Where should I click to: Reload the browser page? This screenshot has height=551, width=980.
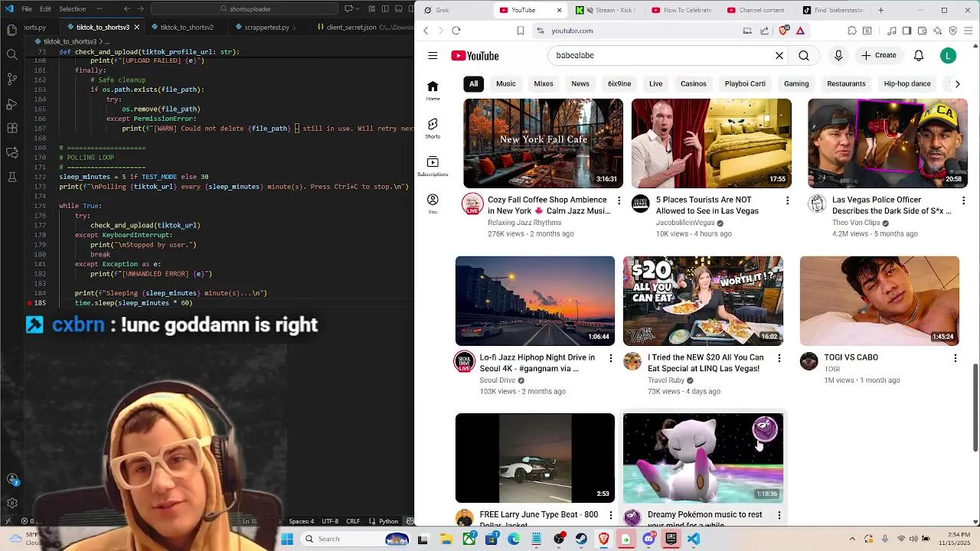click(456, 31)
